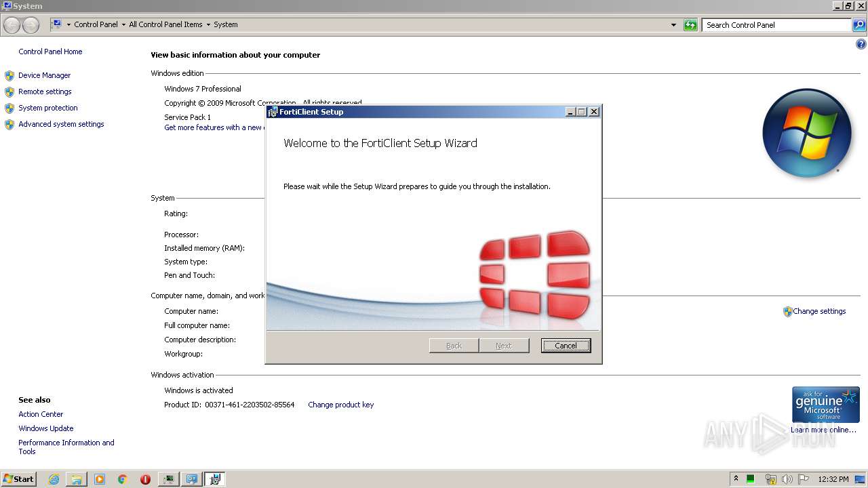Click the genuine Microsoft software badge
Image resolution: width=868 pixels, height=488 pixels.
tap(825, 405)
